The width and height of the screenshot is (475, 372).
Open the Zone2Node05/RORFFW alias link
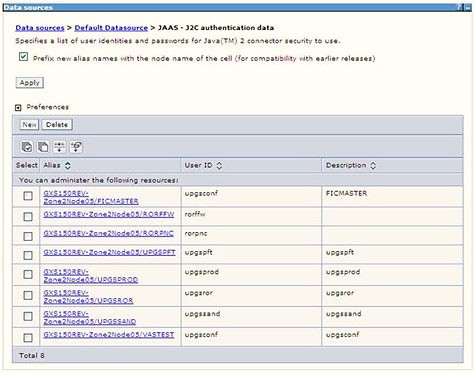[109, 214]
